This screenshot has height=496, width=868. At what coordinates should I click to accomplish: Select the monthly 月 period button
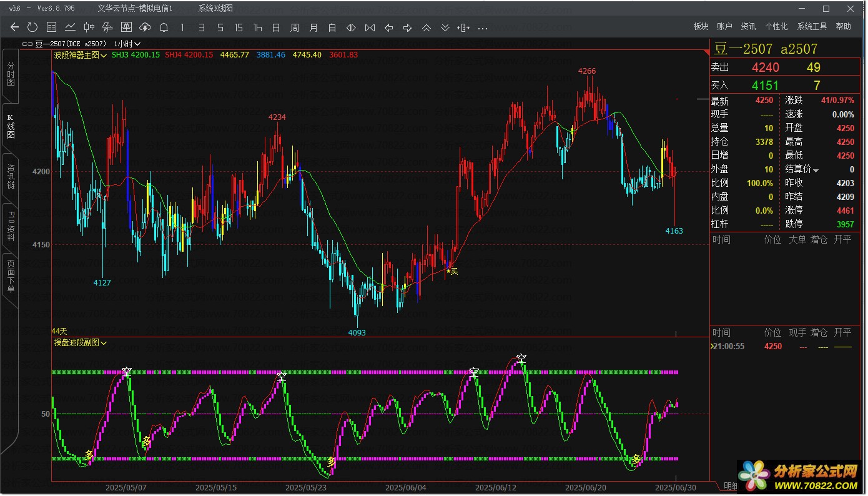(x=313, y=27)
